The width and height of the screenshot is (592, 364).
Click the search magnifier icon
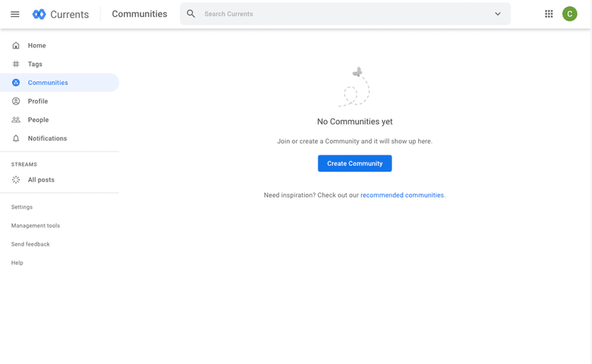[x=191, y=14]
